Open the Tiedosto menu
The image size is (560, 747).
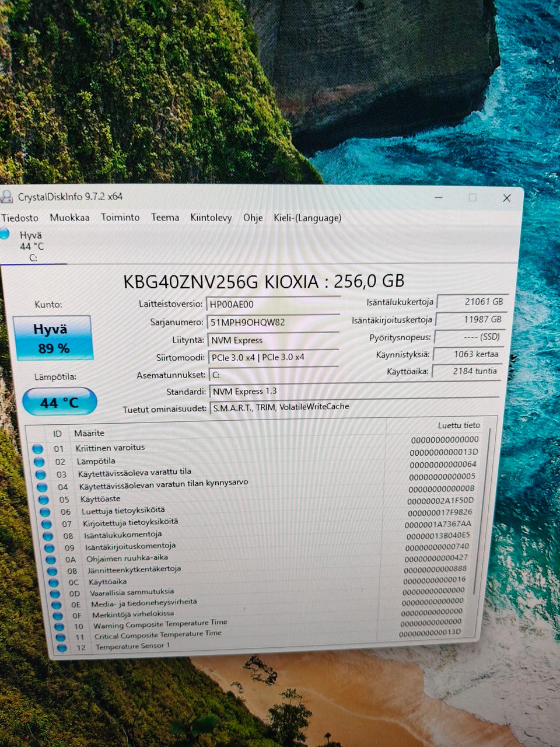pos(20,218)
